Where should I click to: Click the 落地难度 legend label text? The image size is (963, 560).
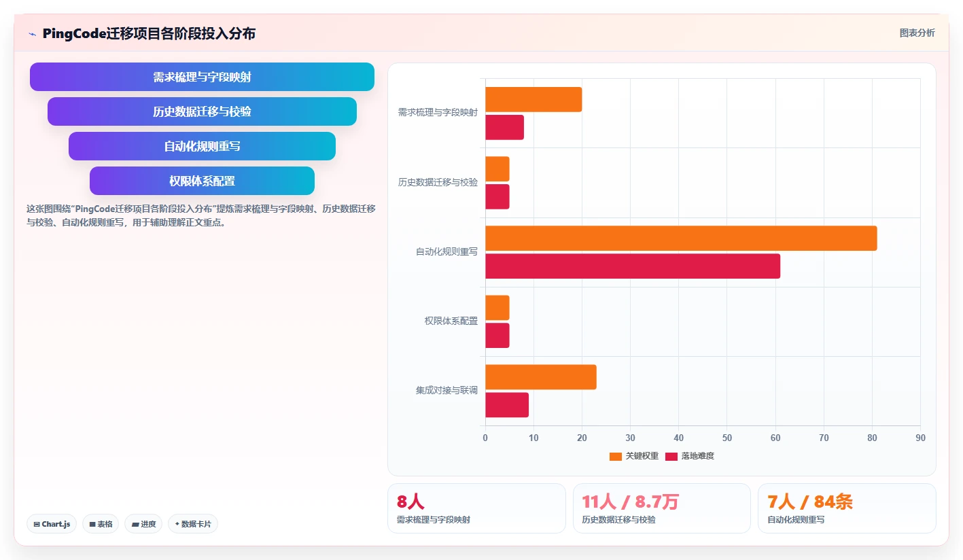(698, 456)
